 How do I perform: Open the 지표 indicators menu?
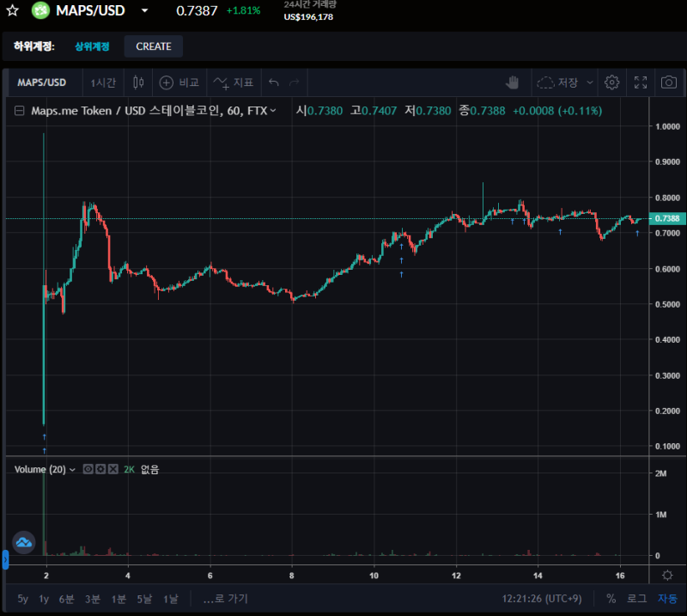pos(234,82)
